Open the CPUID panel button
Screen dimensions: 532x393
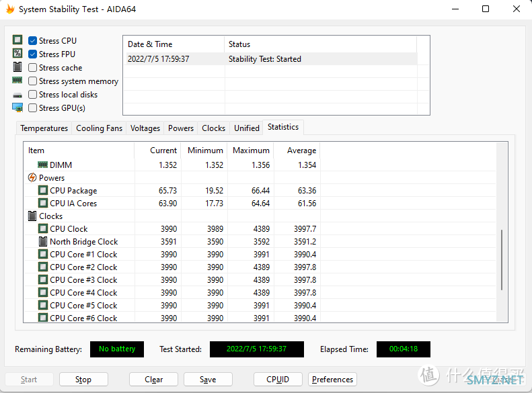[x=278, y=379]
